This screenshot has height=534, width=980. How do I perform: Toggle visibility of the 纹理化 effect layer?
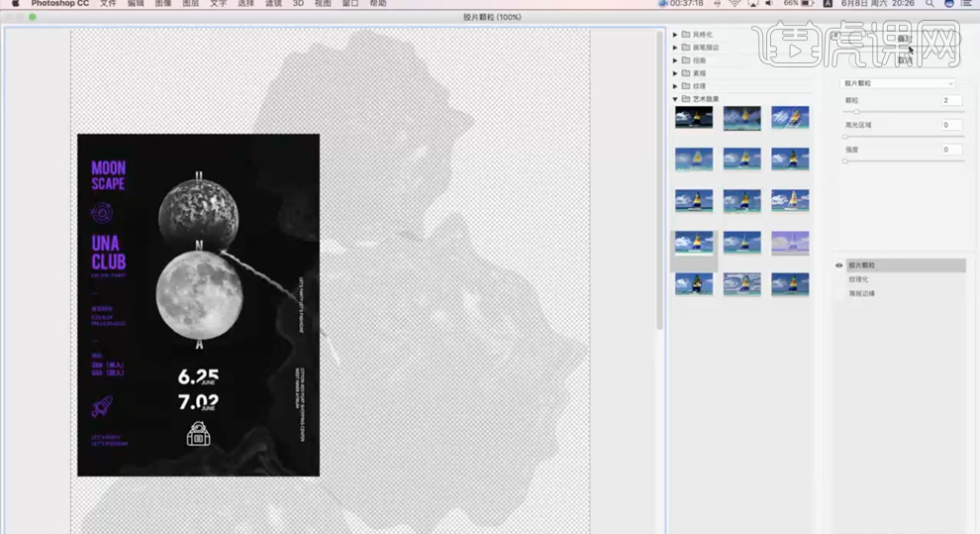tap(839, 279)
